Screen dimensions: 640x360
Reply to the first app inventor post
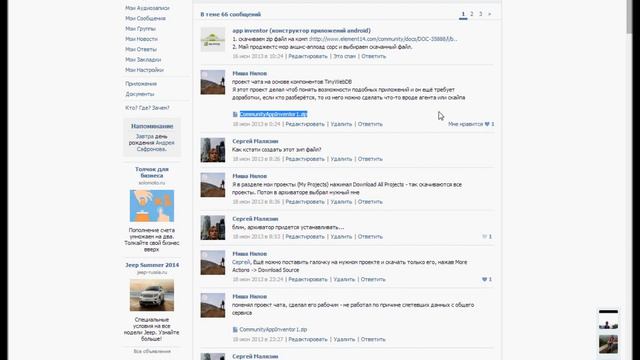click(x=373, y=56)
